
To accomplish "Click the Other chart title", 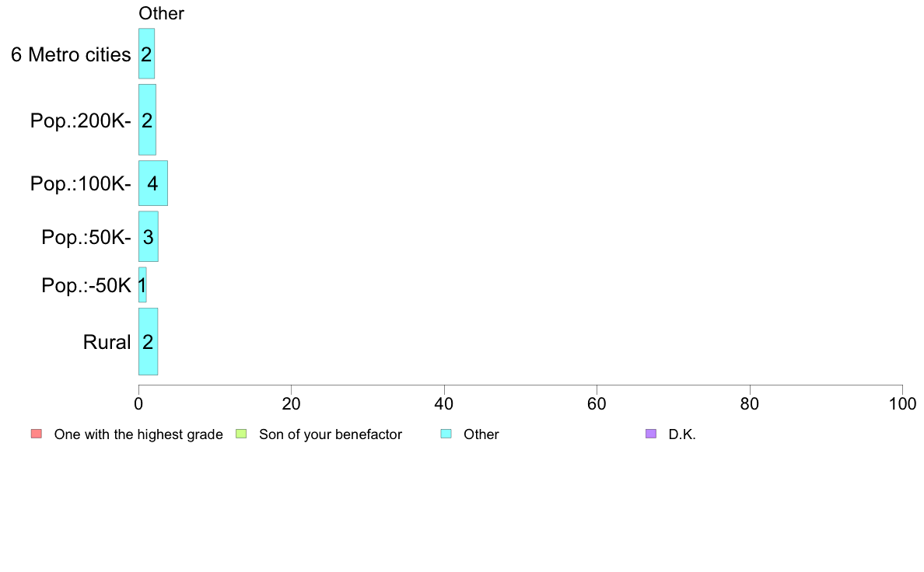I will point(162,13).
